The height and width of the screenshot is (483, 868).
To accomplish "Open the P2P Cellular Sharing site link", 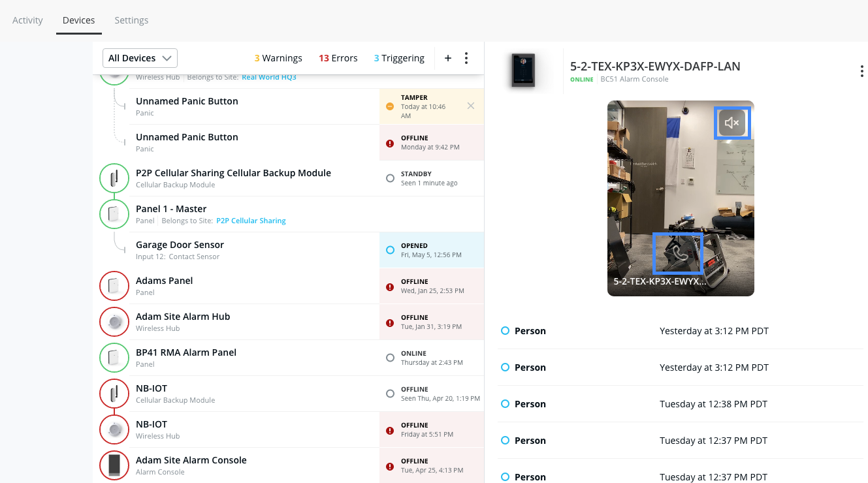I will (x=251, y=221).
